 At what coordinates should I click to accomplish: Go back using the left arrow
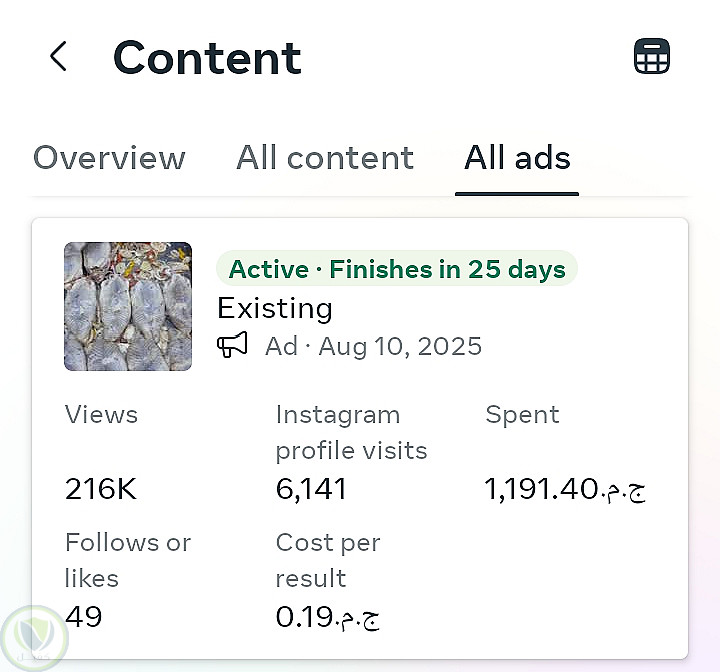[x=58, y=57]
